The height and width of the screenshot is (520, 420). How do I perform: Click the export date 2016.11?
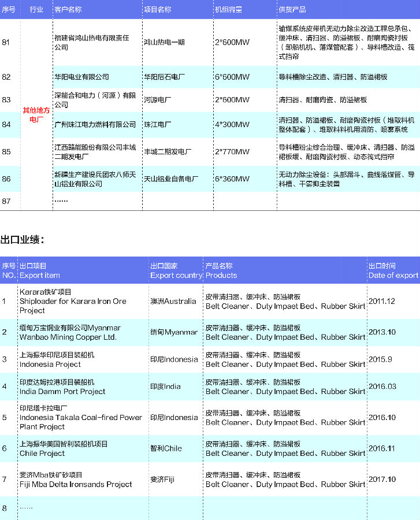pos(381,448)
